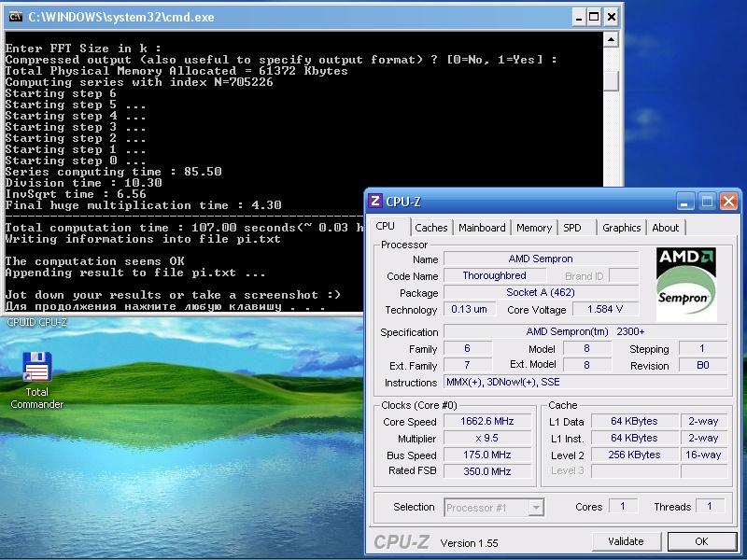Click the cmd window scroll up arrow
The width and height of the screenshot is (747, 560).
click(611, 39)
